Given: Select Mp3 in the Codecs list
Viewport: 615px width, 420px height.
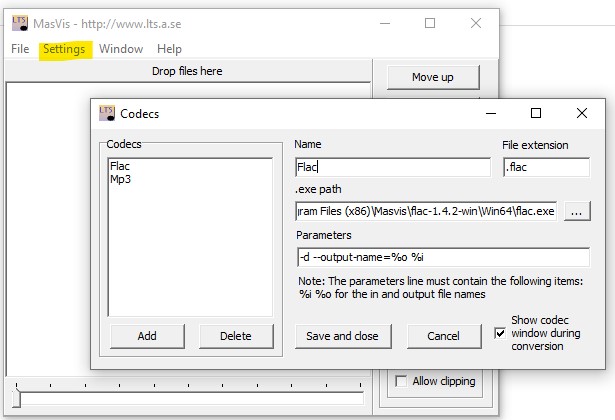Looking at the screenshot, I should [x=120, y=179].
